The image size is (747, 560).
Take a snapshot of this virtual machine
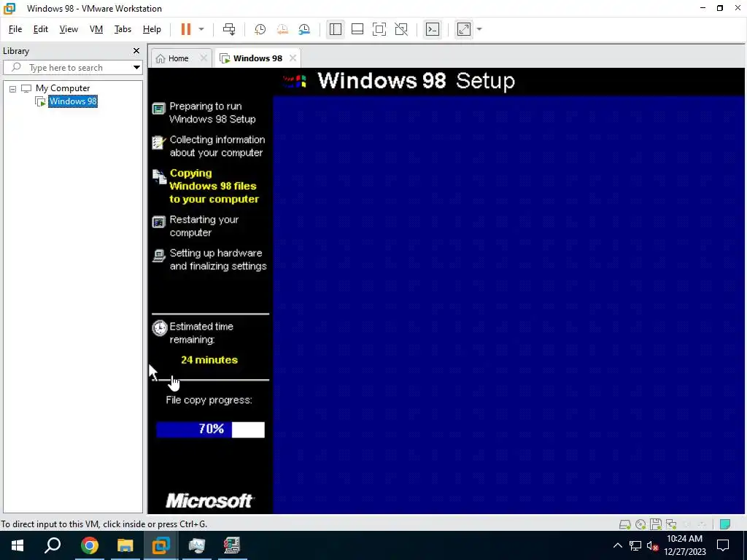(260, 29)
